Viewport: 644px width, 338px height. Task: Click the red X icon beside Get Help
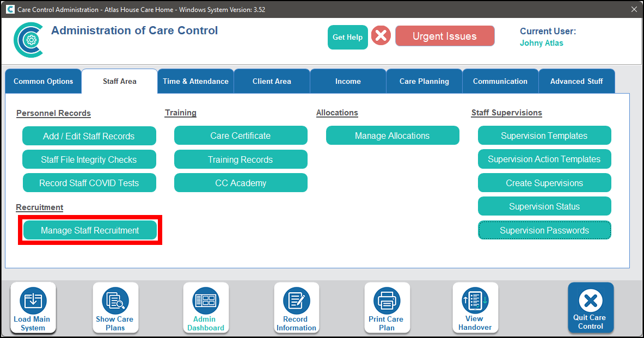point(381,36)
